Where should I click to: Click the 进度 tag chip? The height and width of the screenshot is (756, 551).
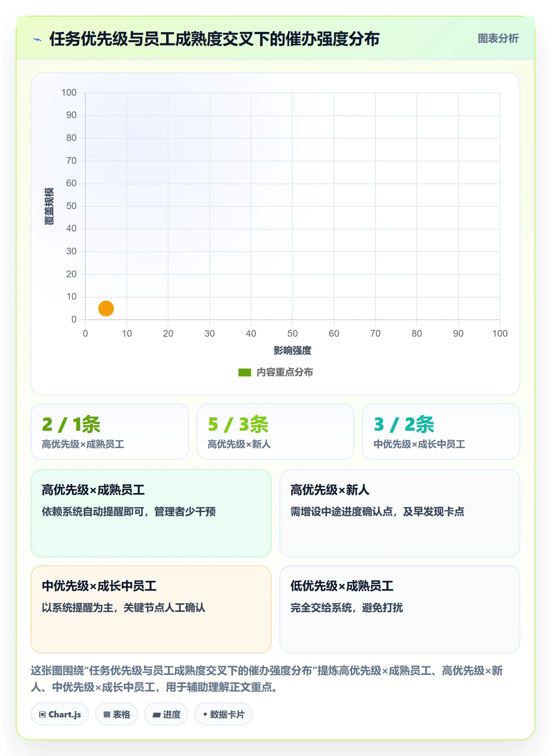pyautogui.click(x=166, y=714)
